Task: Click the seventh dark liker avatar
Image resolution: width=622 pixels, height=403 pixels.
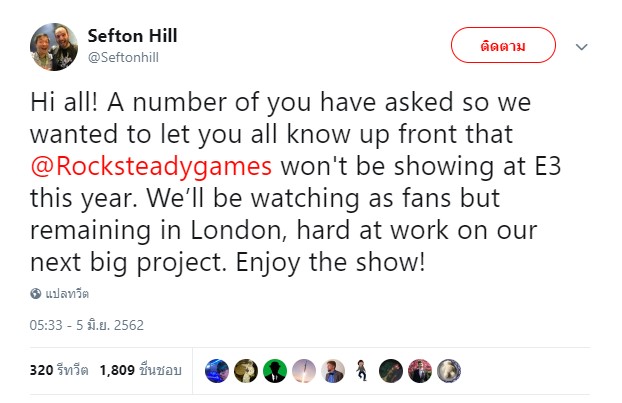Action: [392, 370]
